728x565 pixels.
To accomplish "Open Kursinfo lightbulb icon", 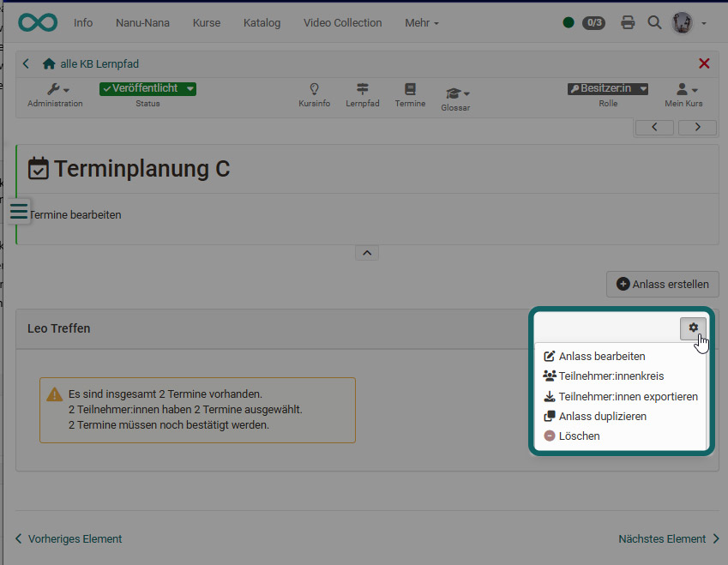I will [x=315, y=94].
